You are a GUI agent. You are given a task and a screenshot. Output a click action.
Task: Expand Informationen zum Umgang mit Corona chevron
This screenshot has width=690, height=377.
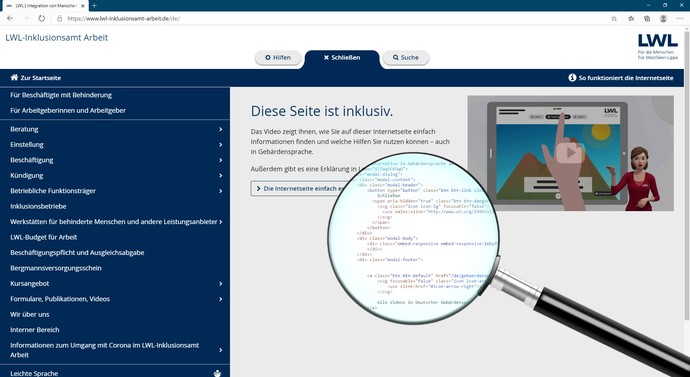click(220, 350)
